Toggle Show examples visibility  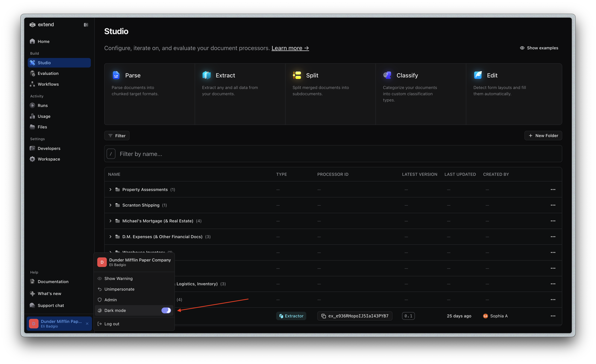pyautogui.click(x=539, y=48)
